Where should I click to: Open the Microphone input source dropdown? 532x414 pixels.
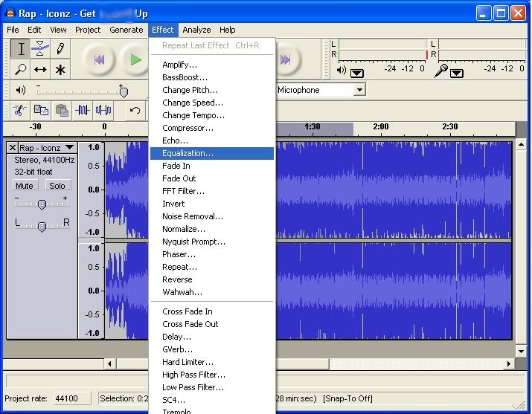359,90
